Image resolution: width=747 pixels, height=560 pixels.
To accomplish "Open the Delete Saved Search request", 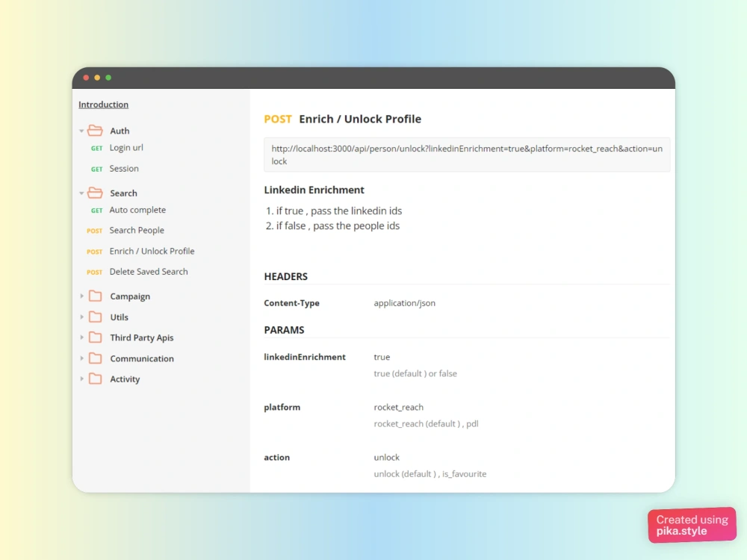I will coord(149,272).
